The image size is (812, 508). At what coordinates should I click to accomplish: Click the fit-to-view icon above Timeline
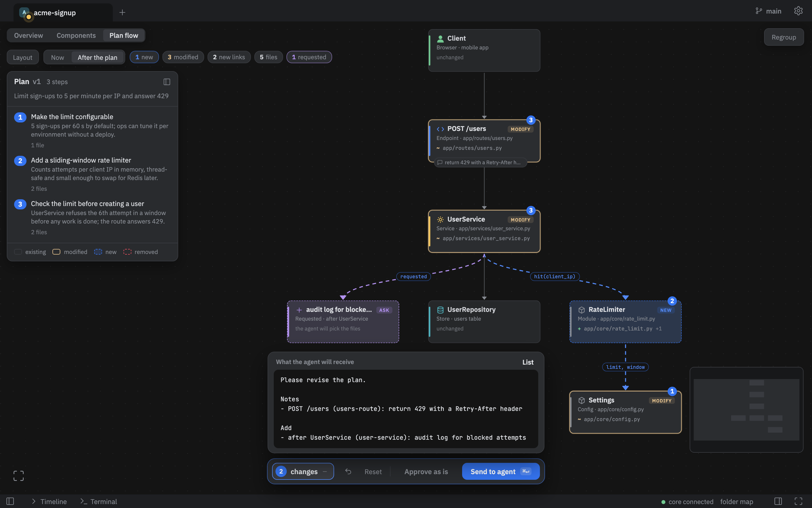pos(18,476)
